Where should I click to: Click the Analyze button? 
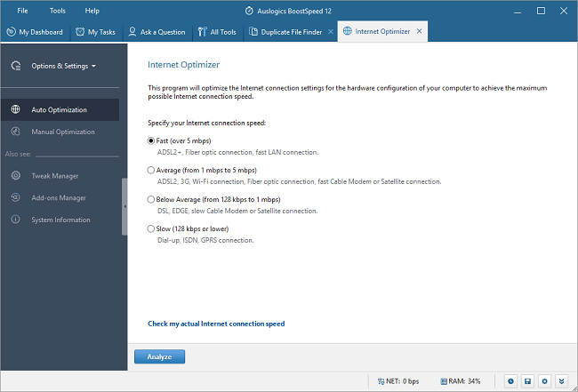(159, 356)
